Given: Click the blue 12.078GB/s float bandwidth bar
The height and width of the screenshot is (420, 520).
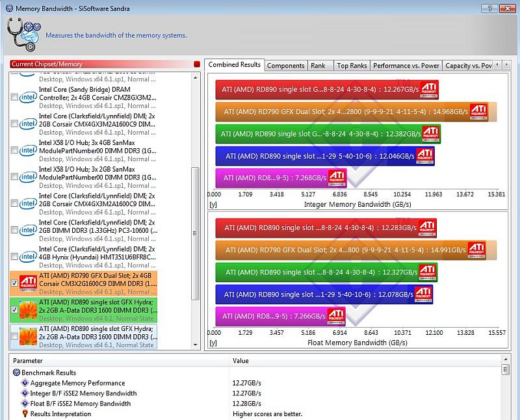Looking at the screenshot, I should point(324,295).
